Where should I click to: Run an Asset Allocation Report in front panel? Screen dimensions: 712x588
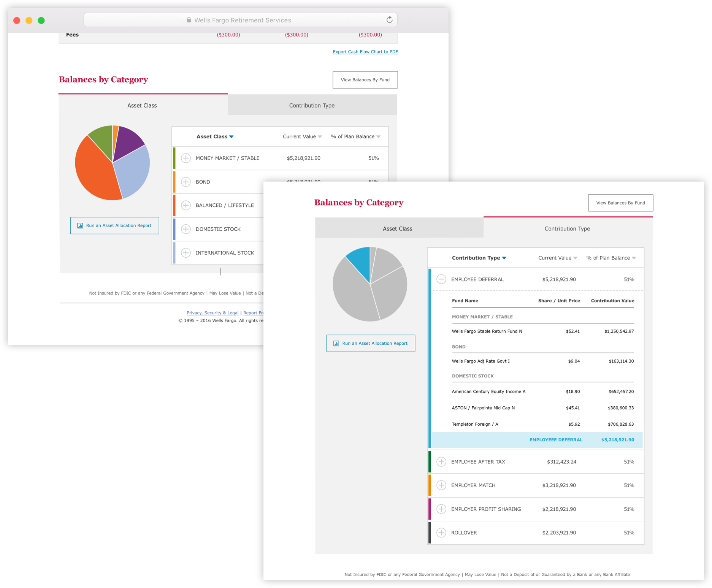tap(371, 343)
